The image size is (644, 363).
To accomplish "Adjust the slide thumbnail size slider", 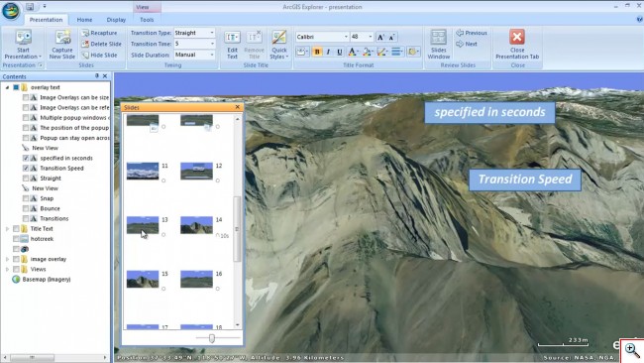I will [212, 338].
